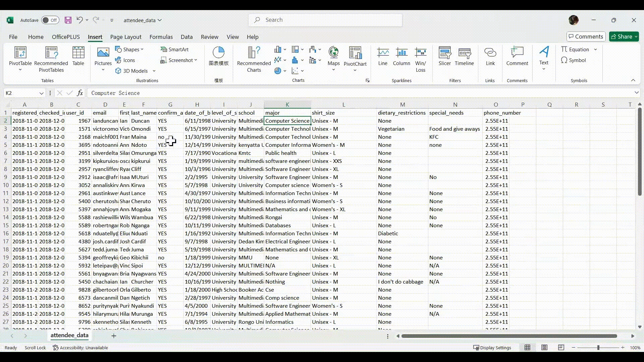This screenshot has width=644, height=362.
Task: Click the Comments button at top right
Action: (586, 37)
